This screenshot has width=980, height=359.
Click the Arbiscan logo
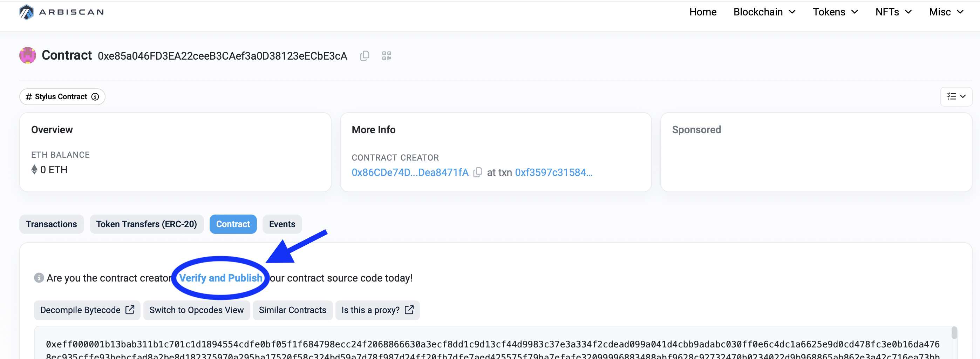61,12
